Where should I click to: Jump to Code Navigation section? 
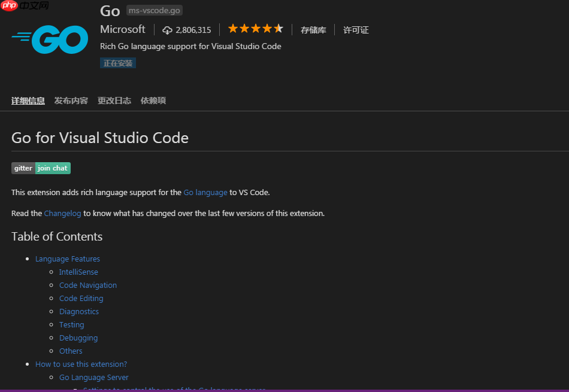88,285
